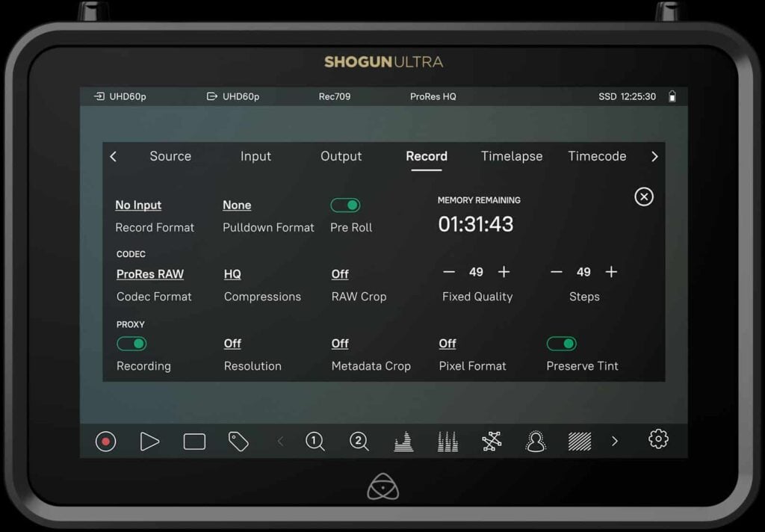The height and width of the screenshot is (532, 765).
Task: Enable the false color person icon
Action: (x=535, y=442)
